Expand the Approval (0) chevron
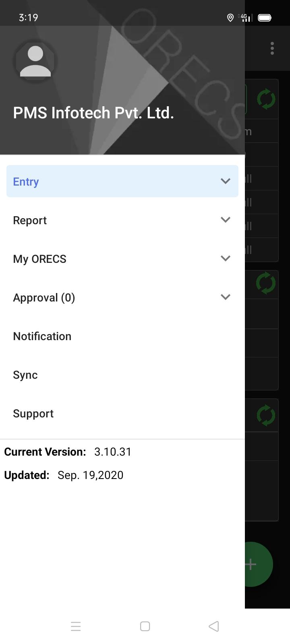 pyautogui.click(x=226, y=297)
